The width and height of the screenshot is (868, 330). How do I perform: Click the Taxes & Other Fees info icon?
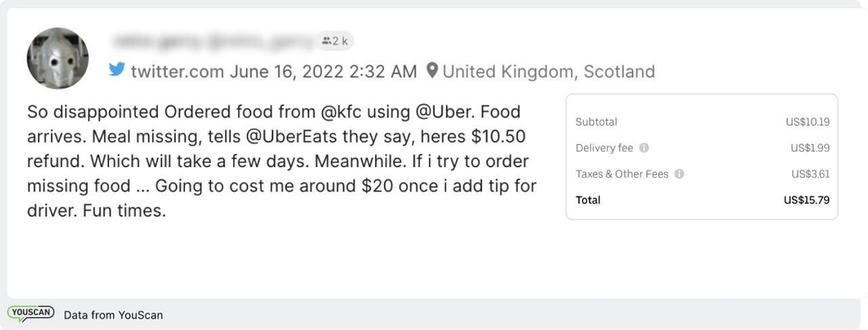tap(679, 174)
